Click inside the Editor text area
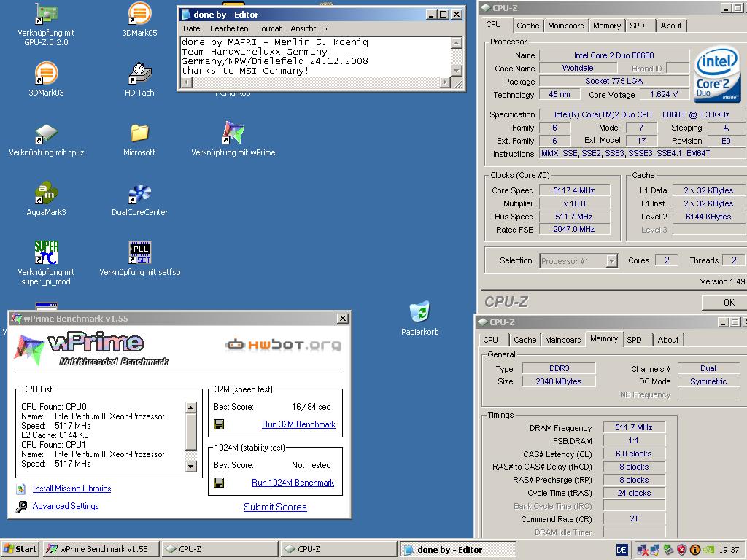Screen dimensions: 747x560 pyautogui.click(x=315, y=56)
